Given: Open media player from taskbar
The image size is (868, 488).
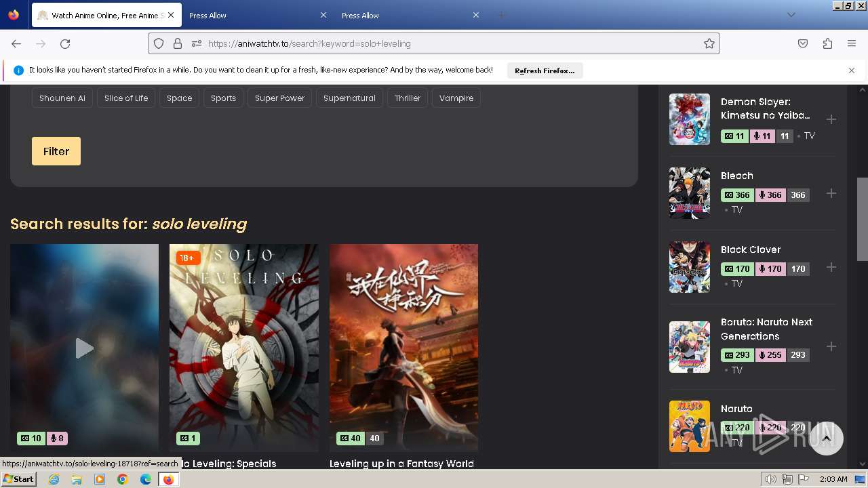Looking at the screenshot, I should [100, 479].
